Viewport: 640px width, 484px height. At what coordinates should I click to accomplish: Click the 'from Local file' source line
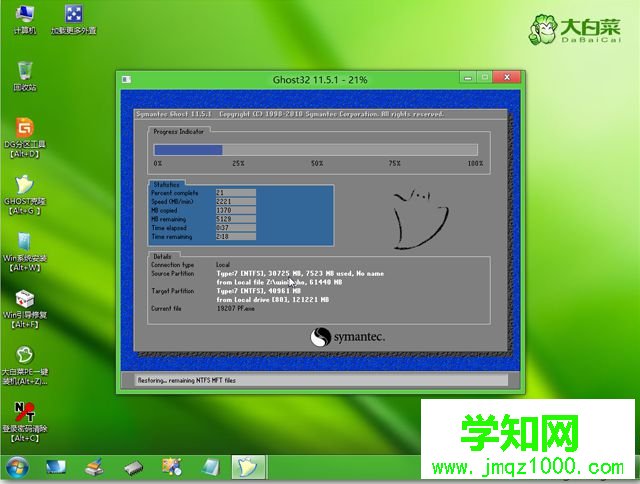click(x=279, y=282)
